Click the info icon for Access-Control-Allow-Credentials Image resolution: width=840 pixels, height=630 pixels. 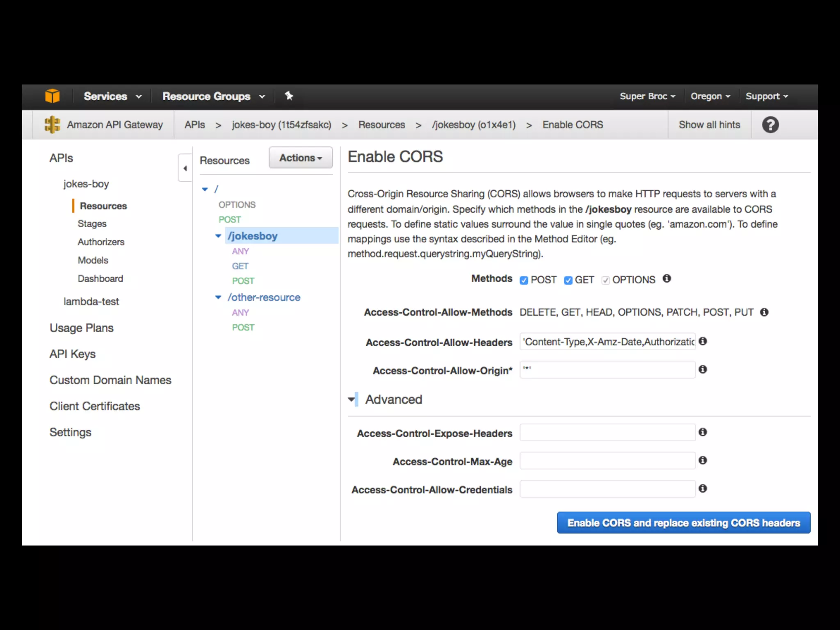703,488
